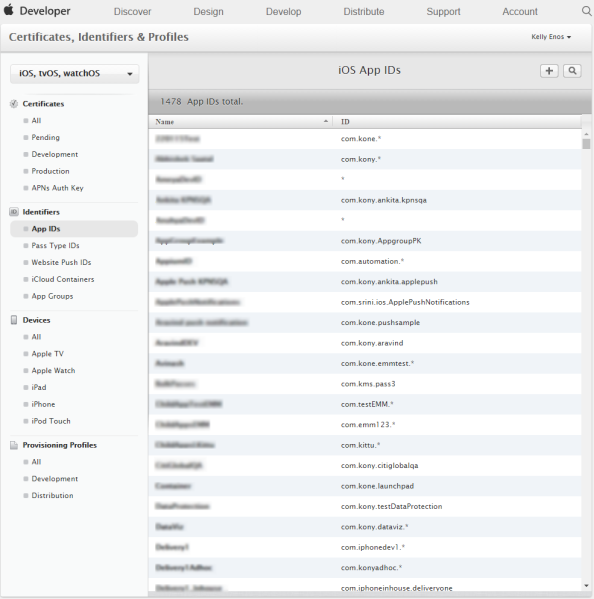Screen dimensions: 594x599
Task: Open the Develop menu
Action: point(283,11)
